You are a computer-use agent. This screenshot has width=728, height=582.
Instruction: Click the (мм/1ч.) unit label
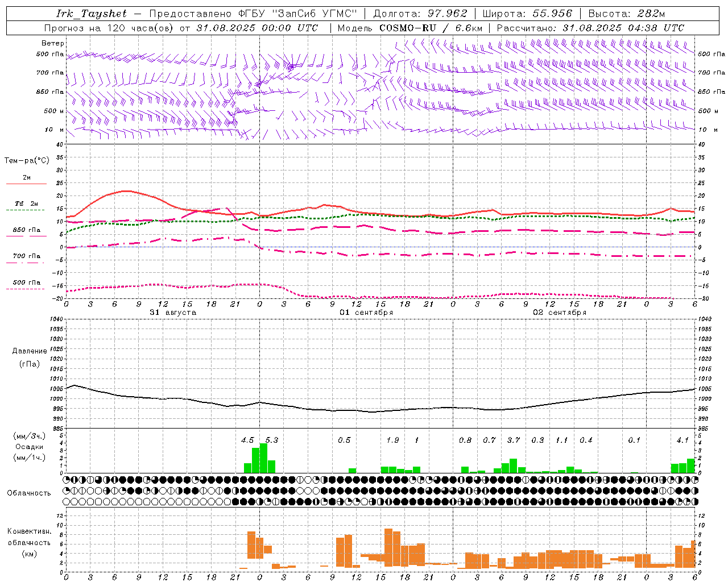tap(30, 458)
